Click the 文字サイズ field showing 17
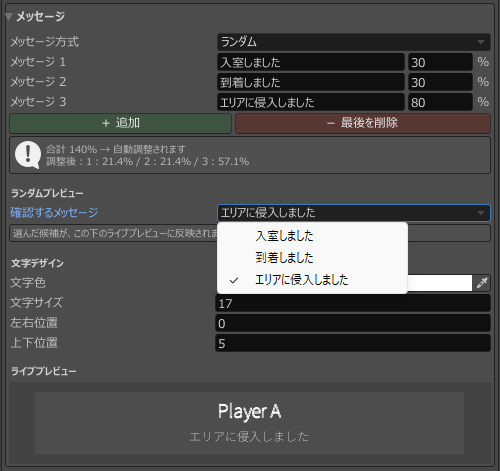 [x=353, y=303]
